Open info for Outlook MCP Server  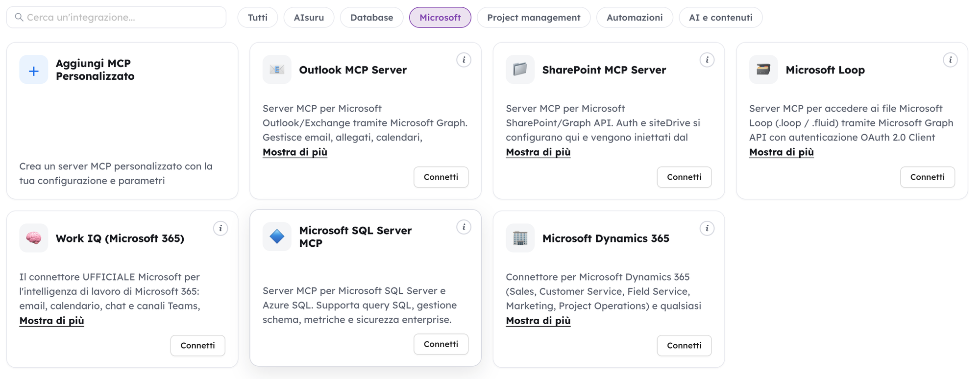coord(464,60)
